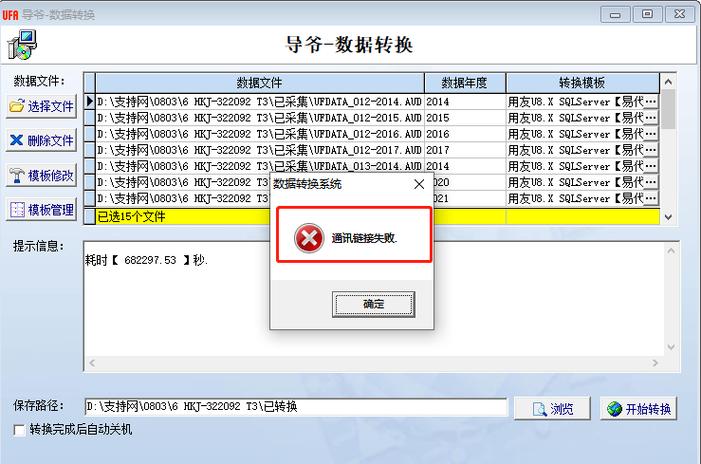Open template picker for the 021 year row
Viewport: 701px width, 464px height.
pyautogui.click(x=651, y=198)
